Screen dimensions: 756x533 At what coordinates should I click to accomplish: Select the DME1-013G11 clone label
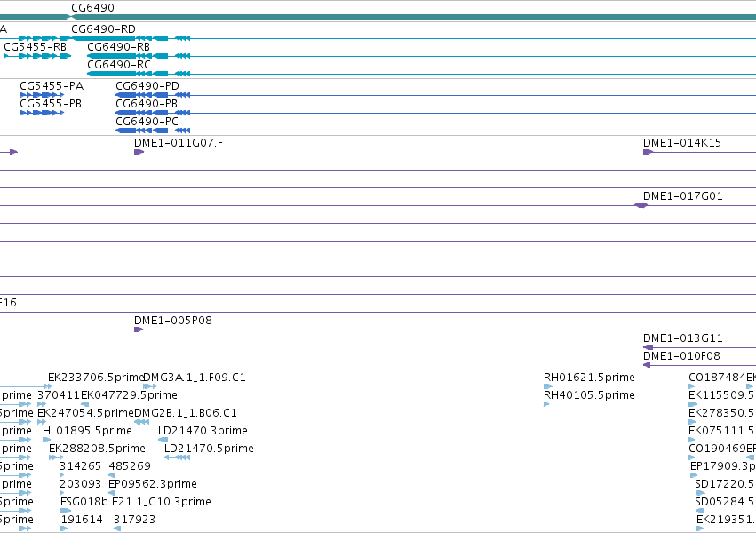683,338
